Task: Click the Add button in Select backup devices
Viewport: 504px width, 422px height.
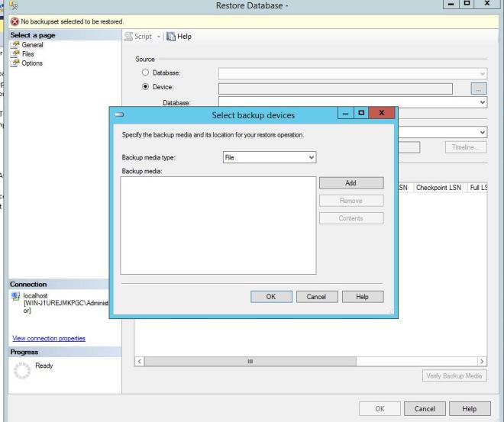Action: pyautogui.click(x=351, y=183)
